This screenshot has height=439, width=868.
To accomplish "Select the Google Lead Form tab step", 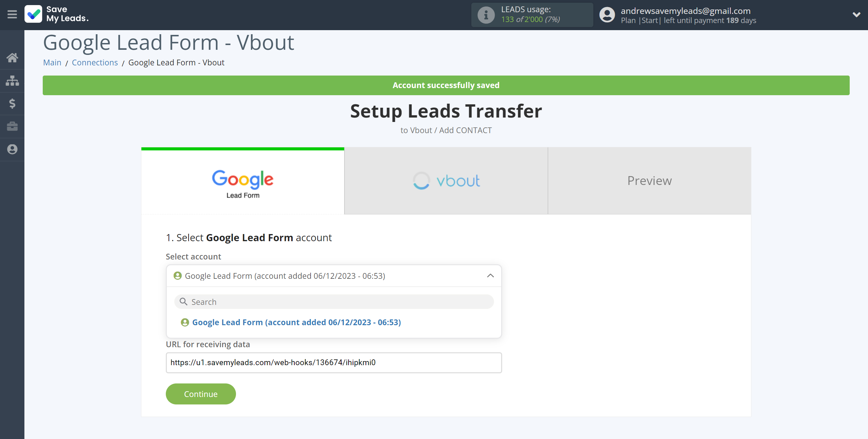I will pos(242,181).
